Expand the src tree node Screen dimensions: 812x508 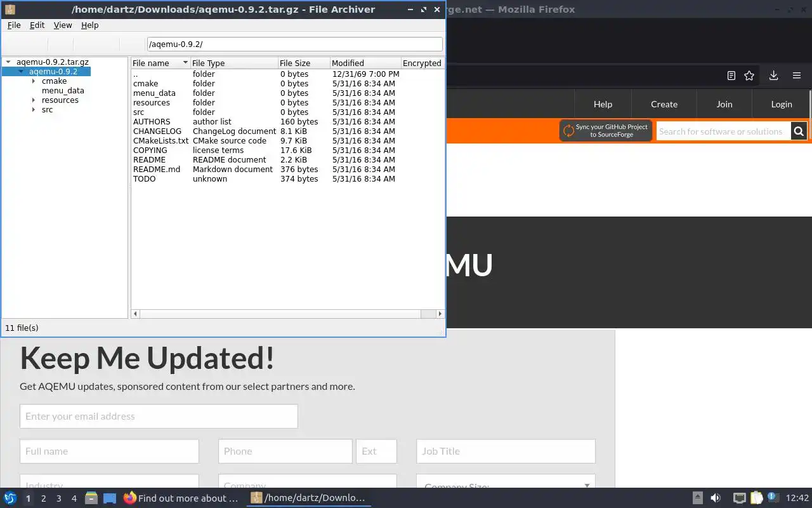[x=34, y=110]
